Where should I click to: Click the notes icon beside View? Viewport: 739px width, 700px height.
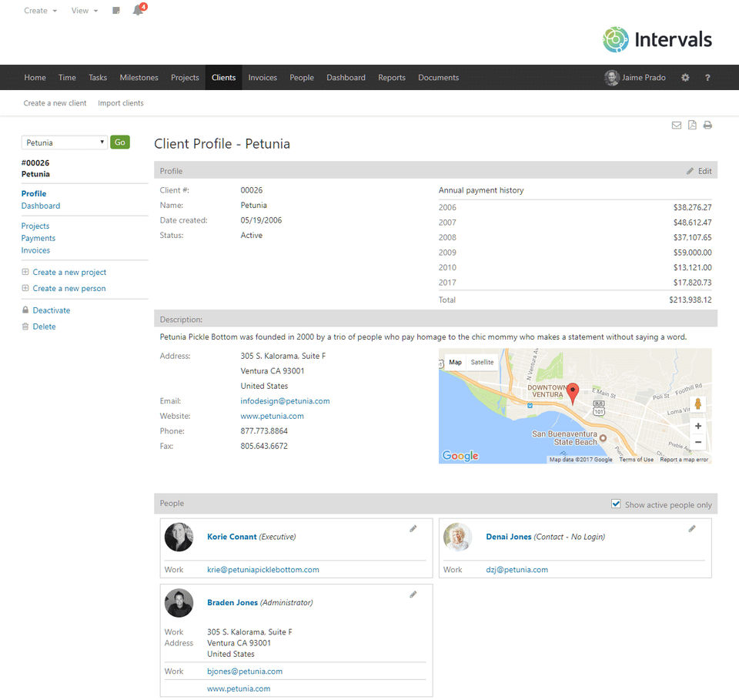116,11
